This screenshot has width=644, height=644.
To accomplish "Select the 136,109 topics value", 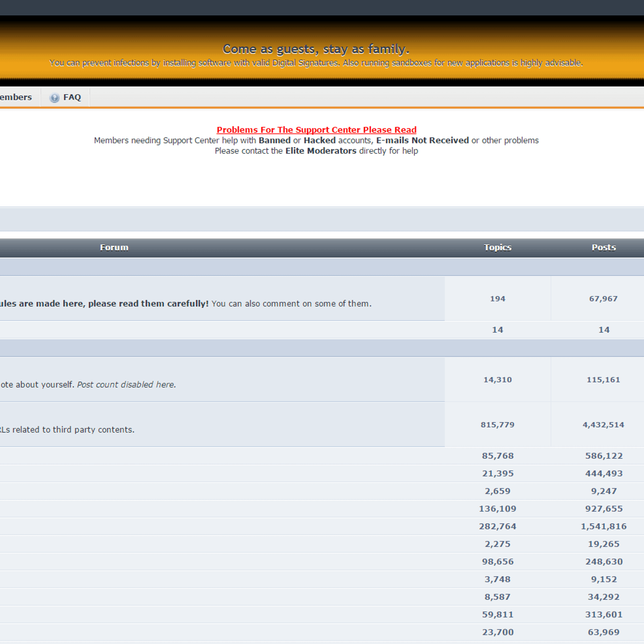I will 497,509.
